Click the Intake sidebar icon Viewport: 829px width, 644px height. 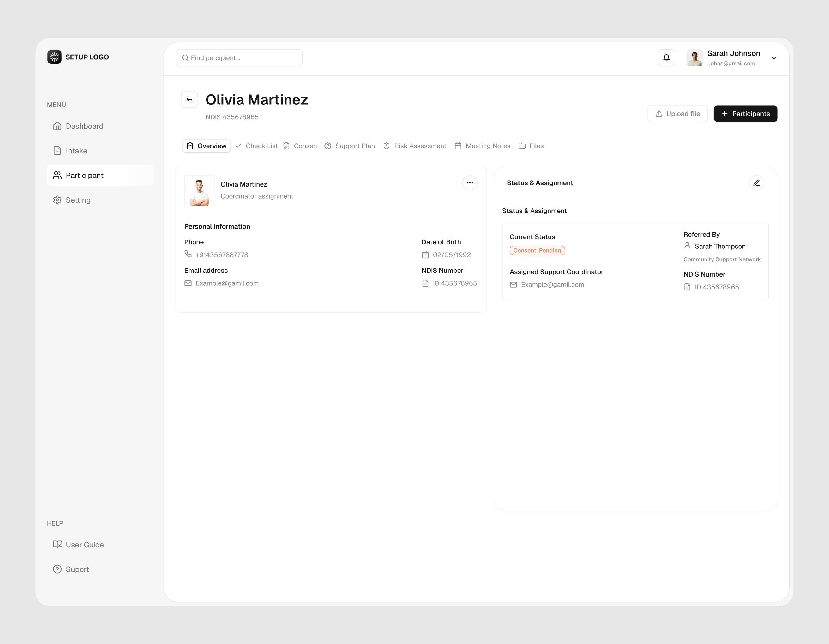(57, 150)
